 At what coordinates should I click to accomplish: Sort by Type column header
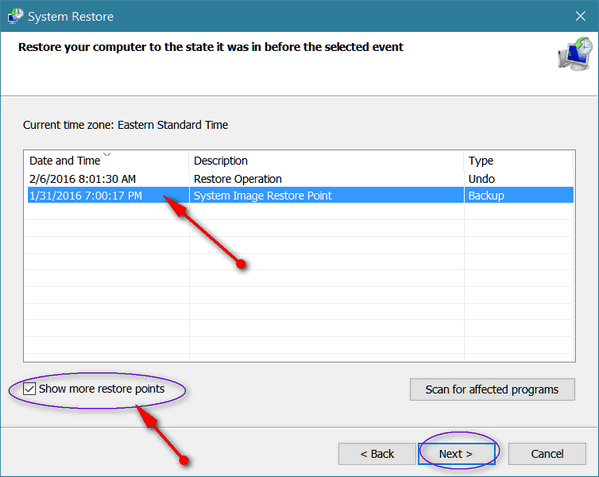[481, 161]
